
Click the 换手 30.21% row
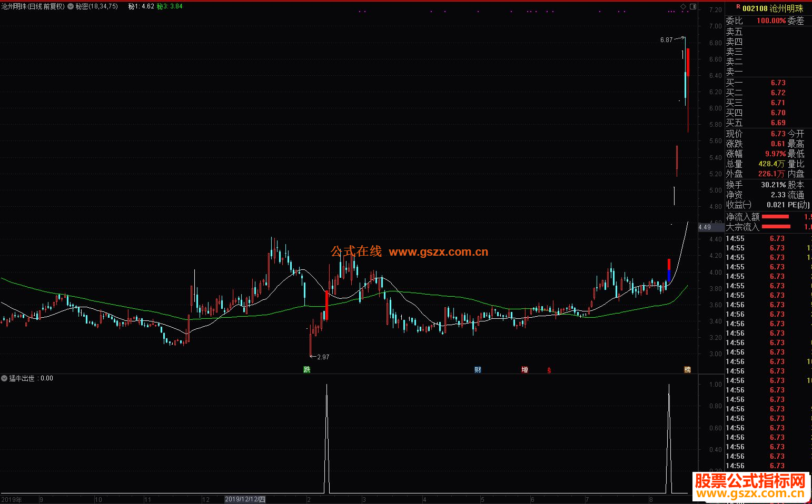[756, 185]
